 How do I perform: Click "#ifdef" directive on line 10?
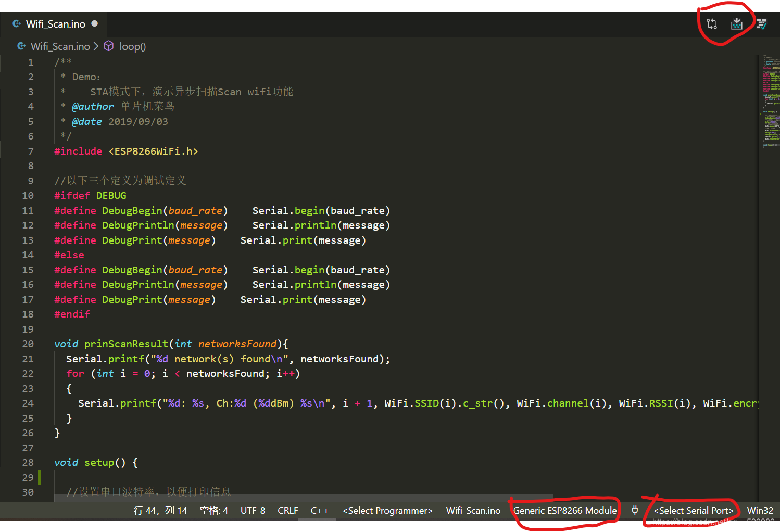72,195
